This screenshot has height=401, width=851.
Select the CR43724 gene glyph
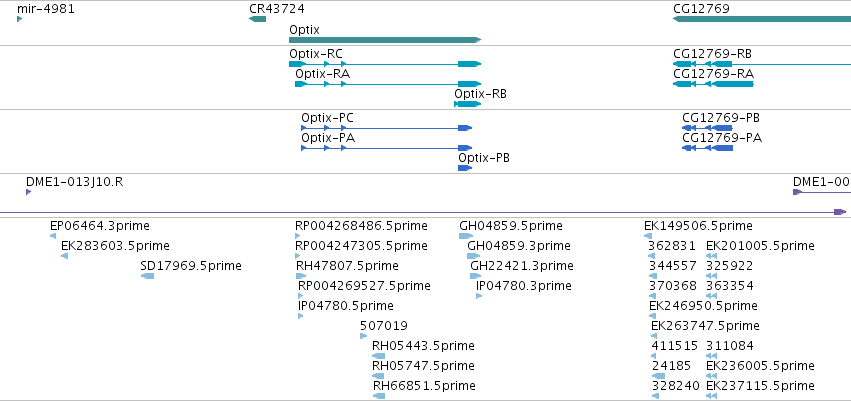click(258, 19)
